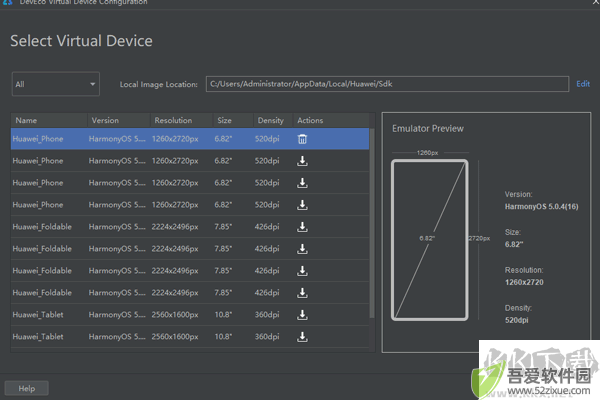
Task: Click the 520dpi density value in preview panel
Action: (x=516, y=320)
